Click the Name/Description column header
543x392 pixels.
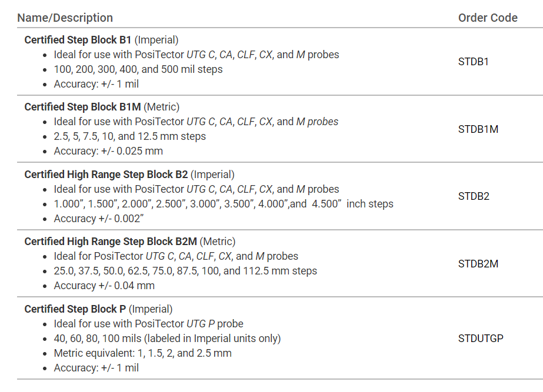pyautogui.click(x=65, y=18)
